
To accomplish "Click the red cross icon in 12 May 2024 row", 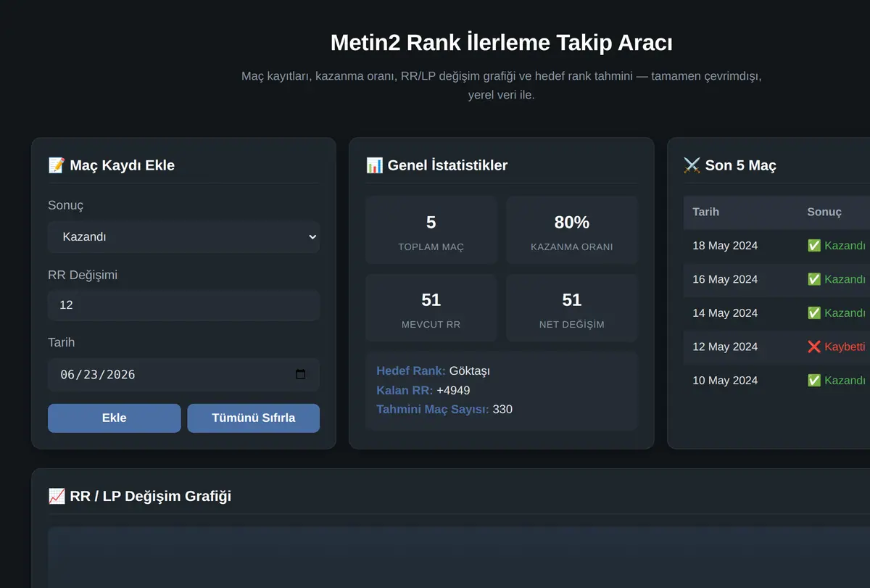I will [x=814, y=347].
